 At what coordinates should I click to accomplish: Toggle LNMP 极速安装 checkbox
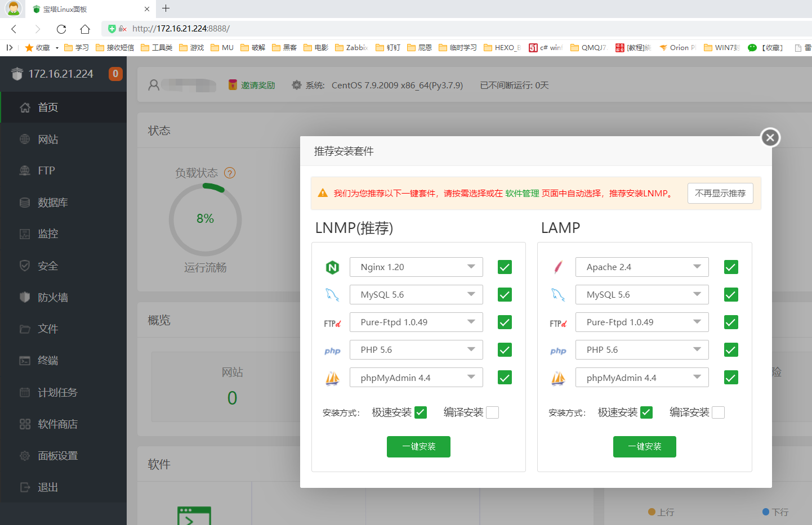point(421,412)
